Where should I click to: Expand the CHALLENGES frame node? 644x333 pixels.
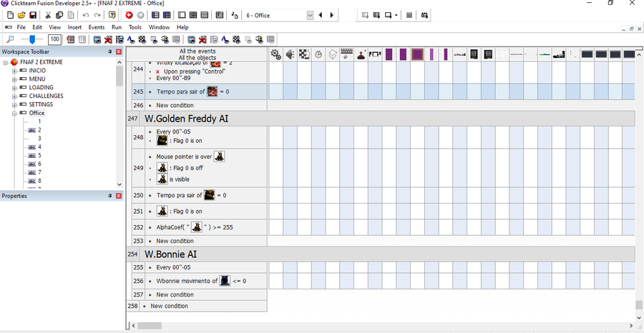click(15, 96)
